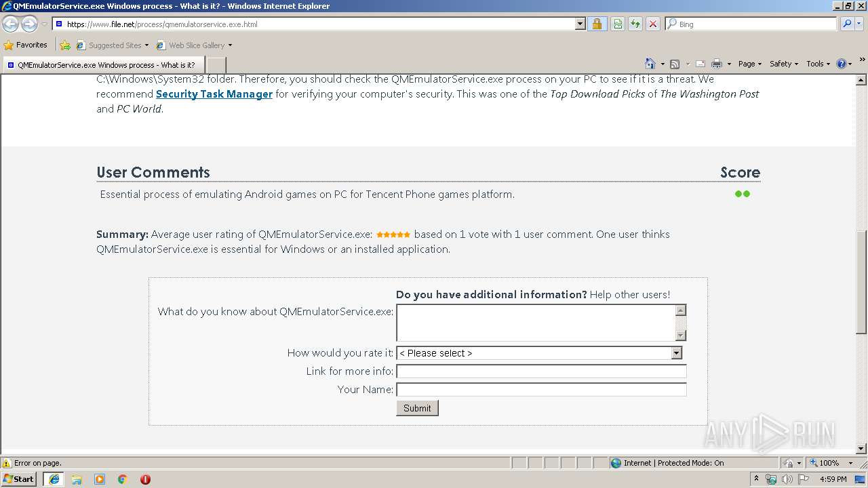Click the security lock icon in address bar
The height and width of the screenshot is (488, 868).
[x=597, y=24]
